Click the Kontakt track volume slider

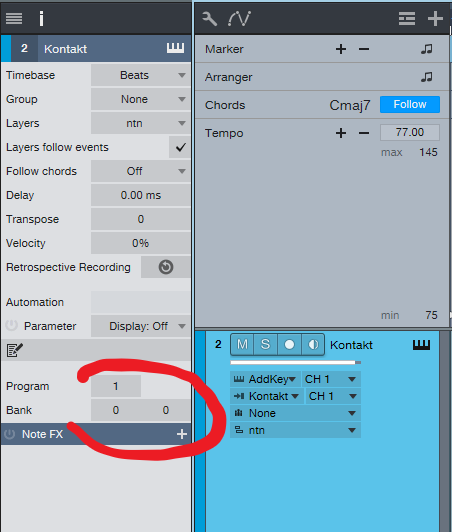295,363
